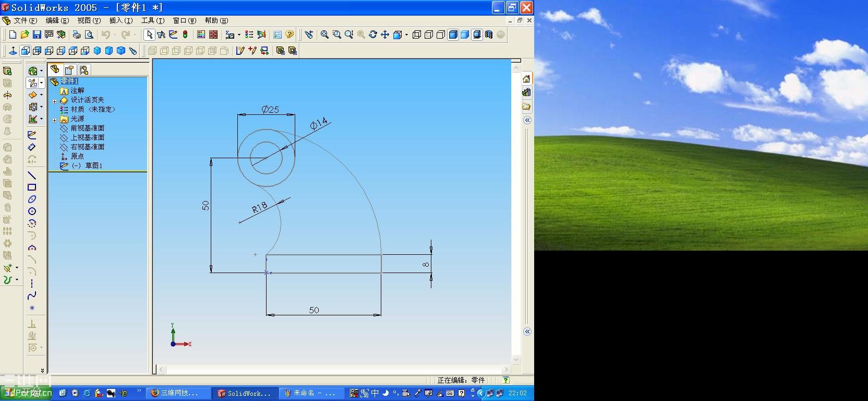The height and width of the screenshot is (401, 868).
Task: Open the color palette grid icon
Action: tap(201, 34)
